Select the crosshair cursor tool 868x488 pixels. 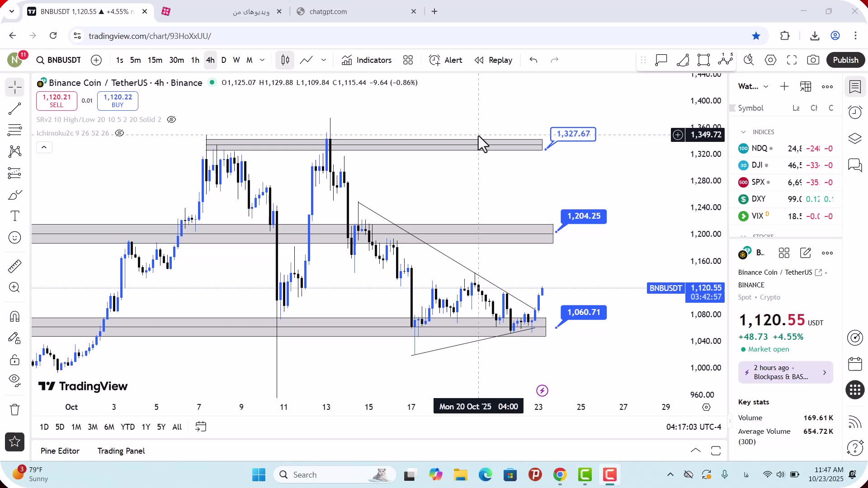15,87
